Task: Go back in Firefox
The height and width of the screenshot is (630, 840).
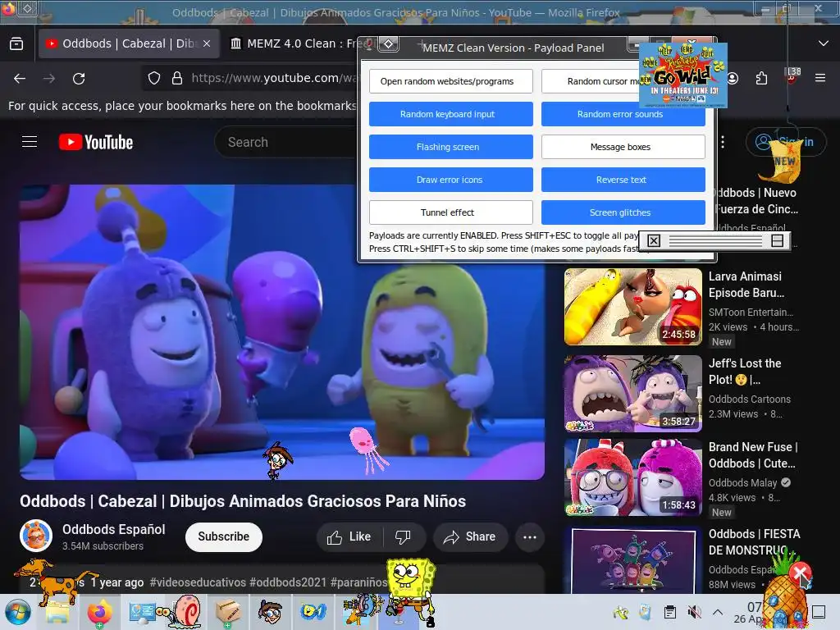Action: point(20,79)
